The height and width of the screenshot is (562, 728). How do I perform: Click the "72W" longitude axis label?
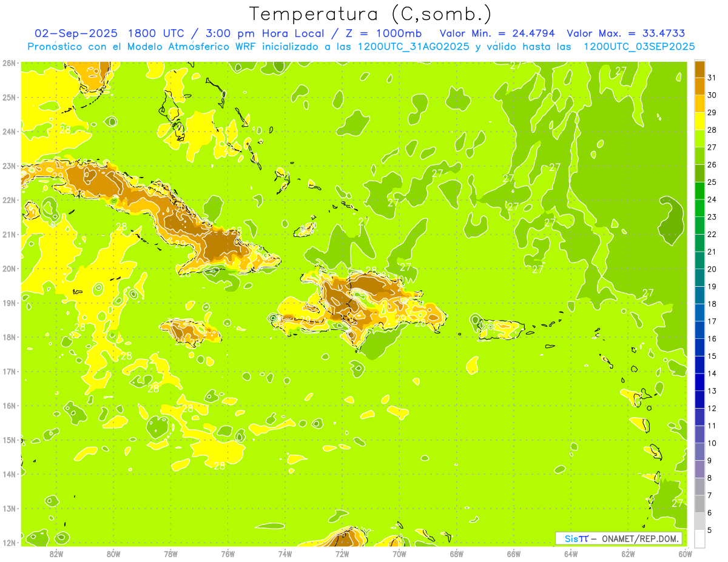tap(342, 554)
